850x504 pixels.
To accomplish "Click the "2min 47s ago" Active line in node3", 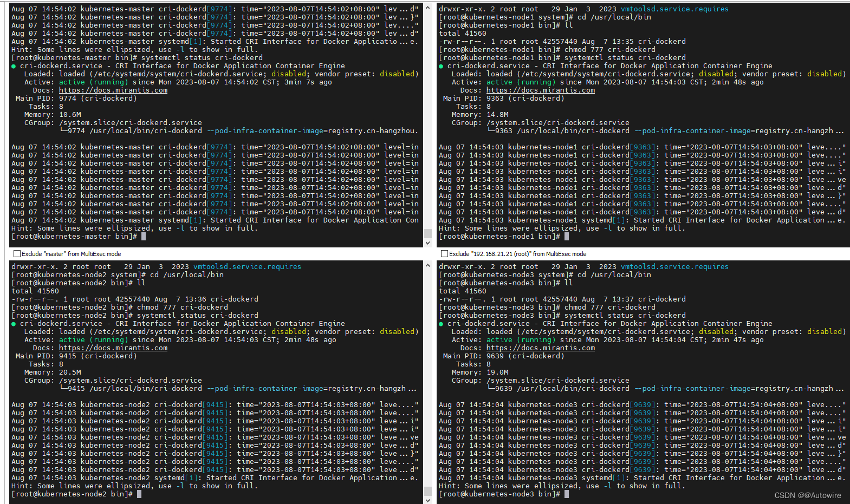I will [608, 340].
